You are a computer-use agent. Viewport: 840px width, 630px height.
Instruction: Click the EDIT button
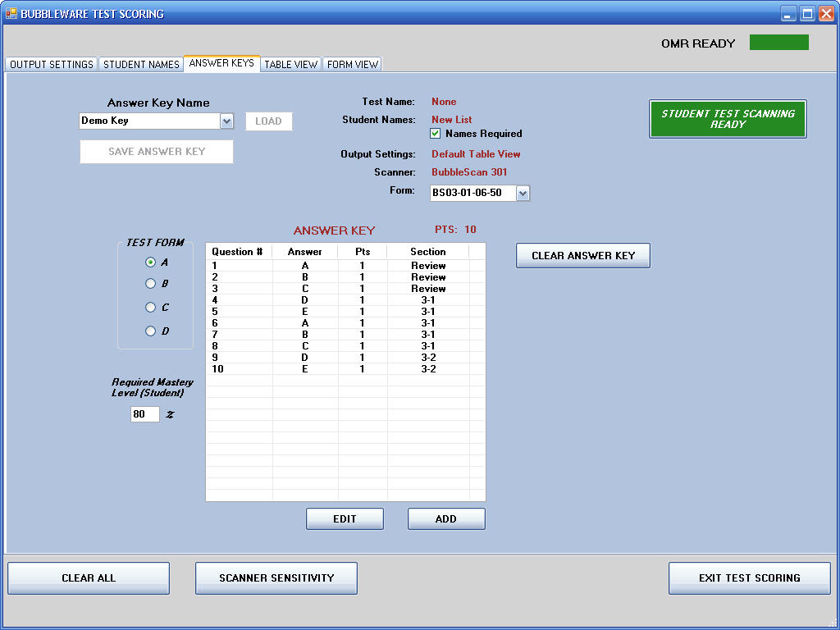345,518
